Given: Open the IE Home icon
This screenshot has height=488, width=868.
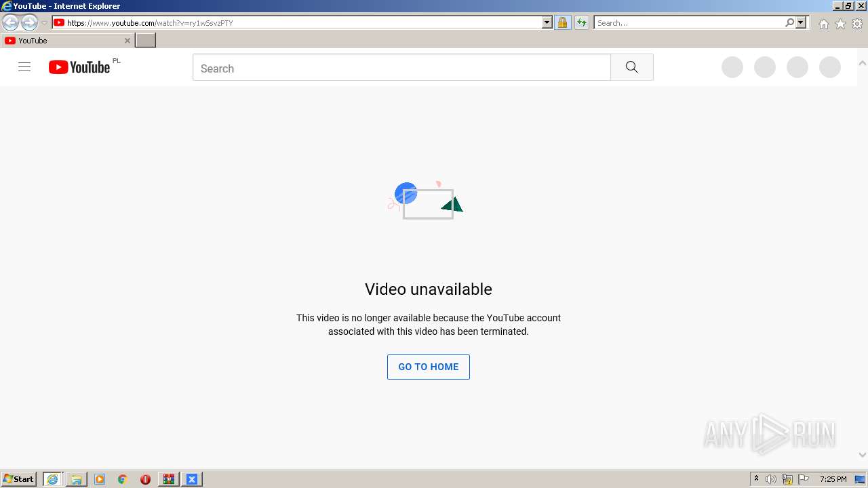Looking at the screenshot, I should [x=823, y=24].
